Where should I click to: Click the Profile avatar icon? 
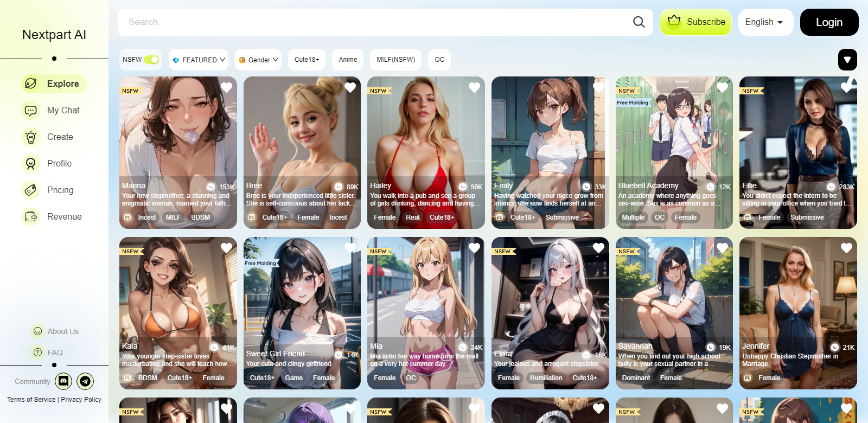tap(31, 163)
